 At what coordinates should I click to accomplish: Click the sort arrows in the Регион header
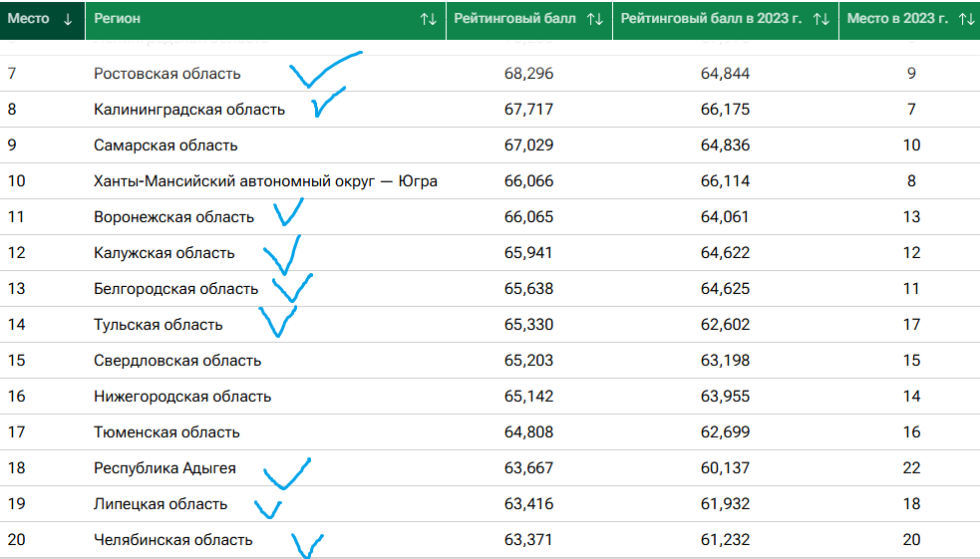click(x=428, y=19)
